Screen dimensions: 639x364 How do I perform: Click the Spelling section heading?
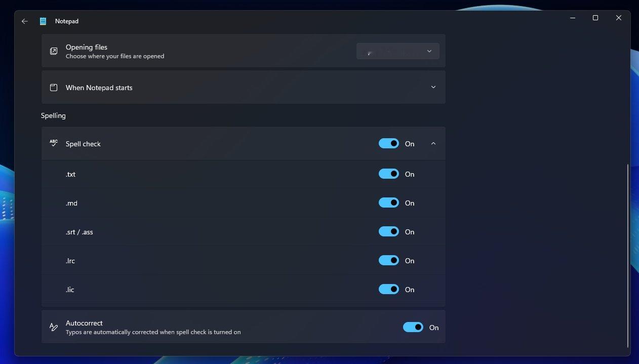coord(54,115)
